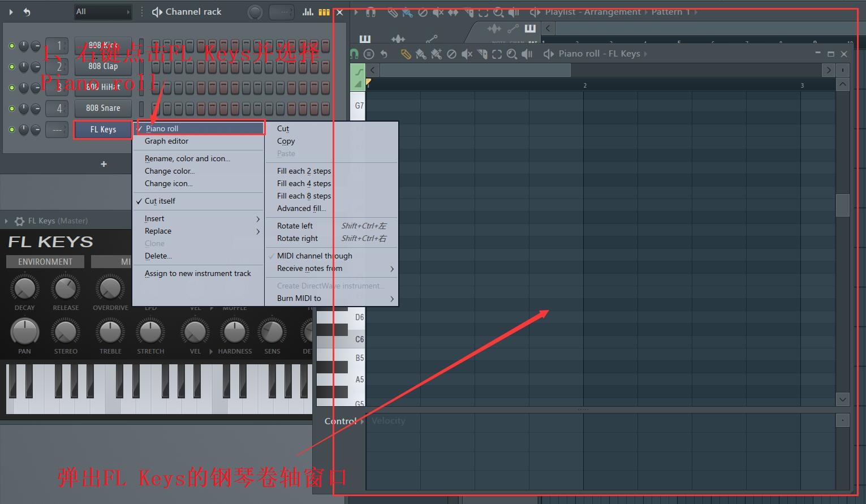Adjust the Channel rack swing knob
Image resolution: width=866 pixels, height=504 pixels.
255,12
